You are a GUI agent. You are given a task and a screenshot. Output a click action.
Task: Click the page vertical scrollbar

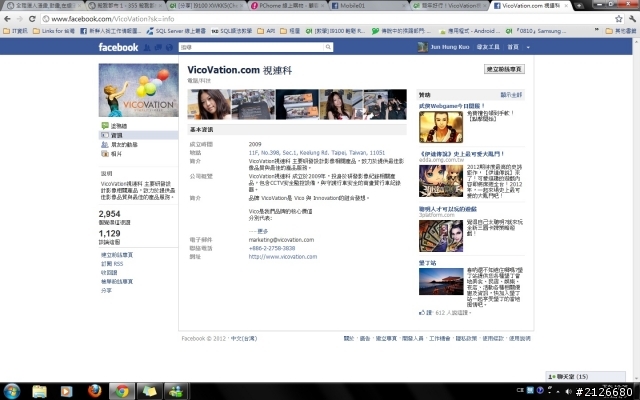tap(636, 210)
